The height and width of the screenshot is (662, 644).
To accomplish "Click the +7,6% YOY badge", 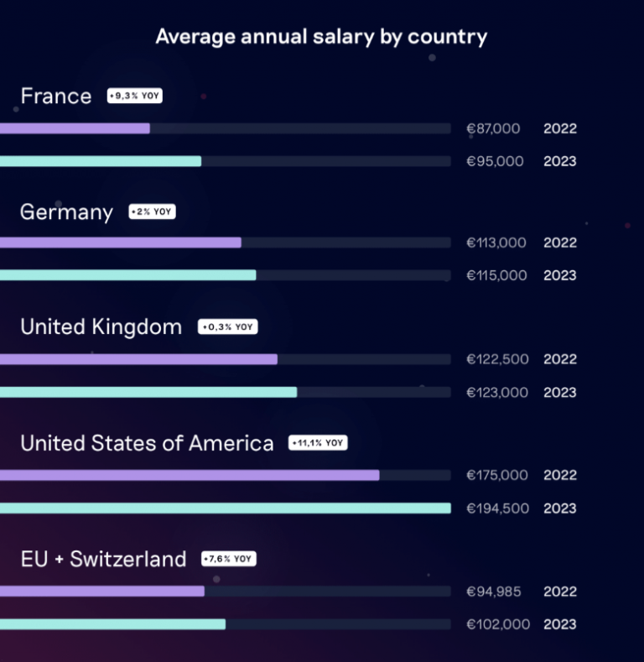I will [x=228, y=559].
